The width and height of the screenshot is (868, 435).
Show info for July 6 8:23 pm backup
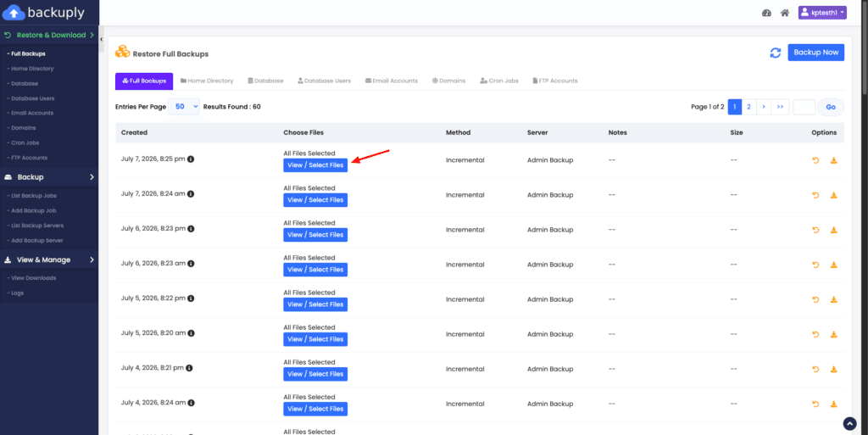191,229
